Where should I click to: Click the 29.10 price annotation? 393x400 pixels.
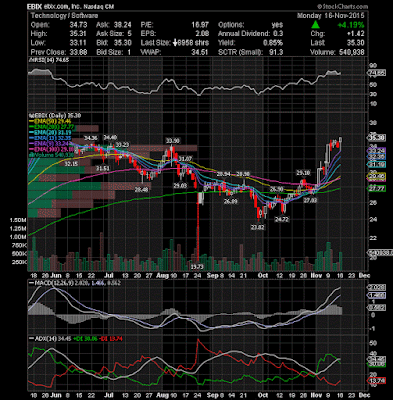click(303, 173)
